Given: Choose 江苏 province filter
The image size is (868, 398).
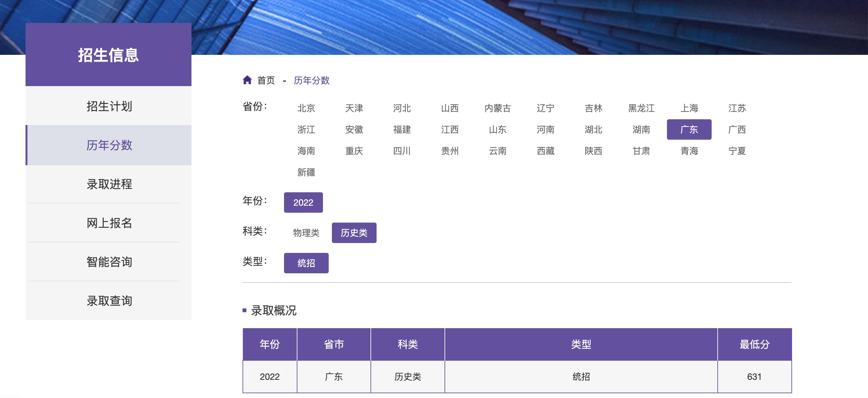Looking at the screenshot, I should click(x=737, y=108).
